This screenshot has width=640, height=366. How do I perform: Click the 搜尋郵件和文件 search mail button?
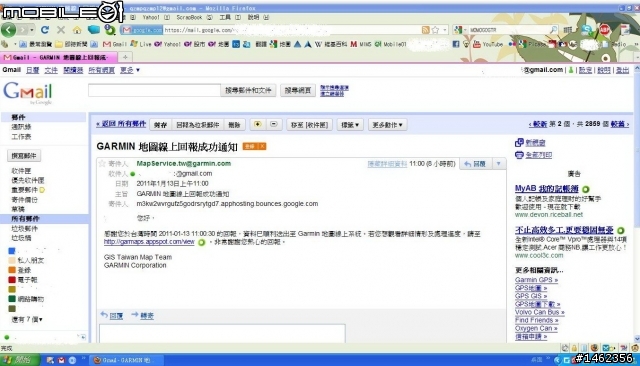point(248,90)
